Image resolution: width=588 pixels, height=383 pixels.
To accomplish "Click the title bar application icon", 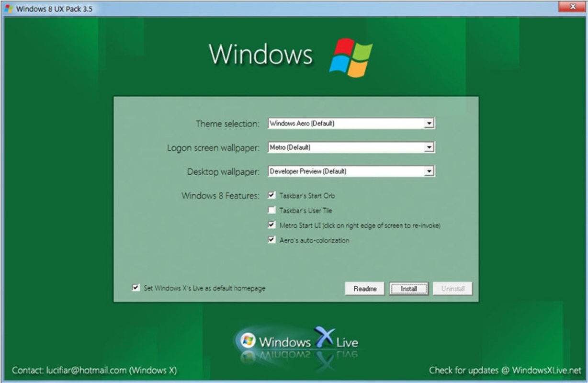I will pos(9,9).
